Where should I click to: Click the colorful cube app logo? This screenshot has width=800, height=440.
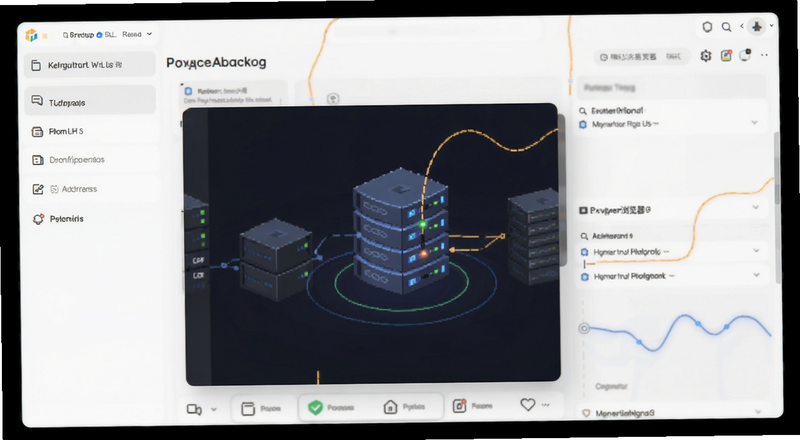(32, 35)
